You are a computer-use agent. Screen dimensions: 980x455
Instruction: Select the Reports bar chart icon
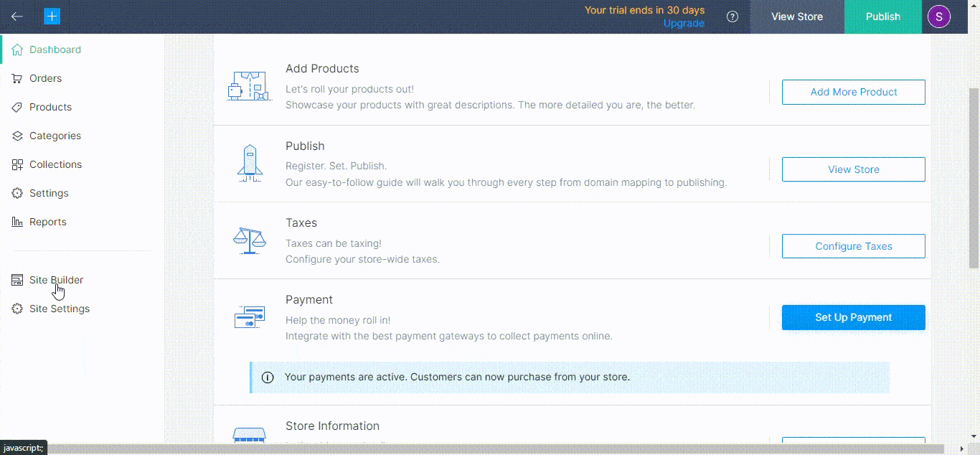(17, 222)
